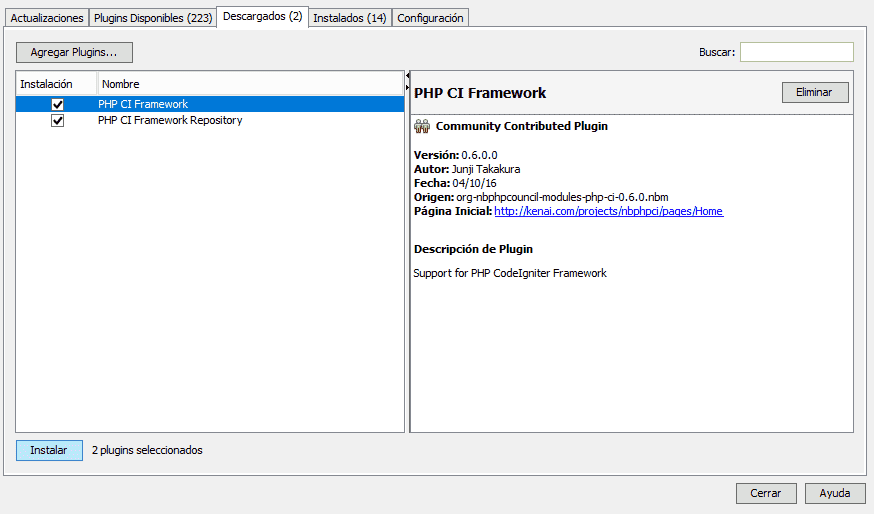Select the PHP CI Framework Repository row

(210, 120)
